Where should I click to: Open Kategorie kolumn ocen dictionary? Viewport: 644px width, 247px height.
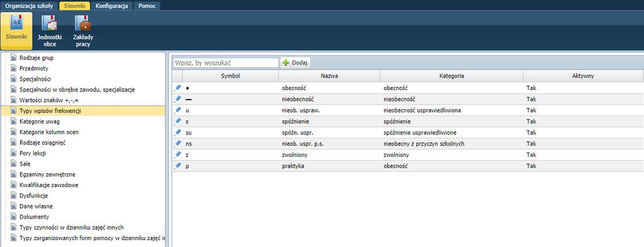[x=49, y=132]
